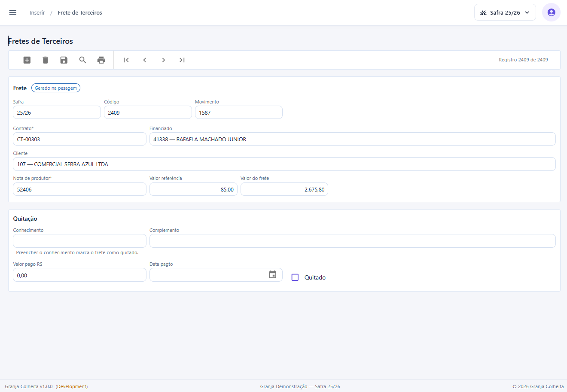The height and width of the screenshot is (392, 567).
Task: Go to the previous record
Action: [x=145, y=60]
